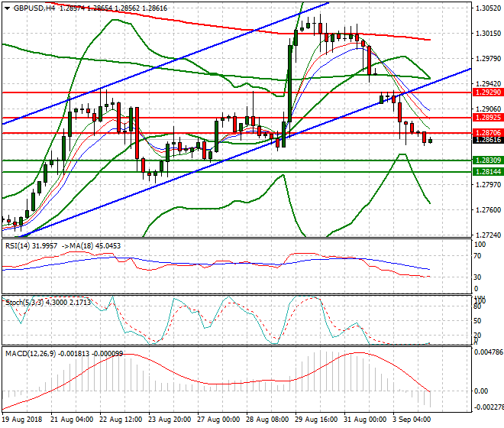This screenshot has width=504, height=428.
Task: Click the 27 Aug 00:00 time axis label
Action: [x=218, y=420]
